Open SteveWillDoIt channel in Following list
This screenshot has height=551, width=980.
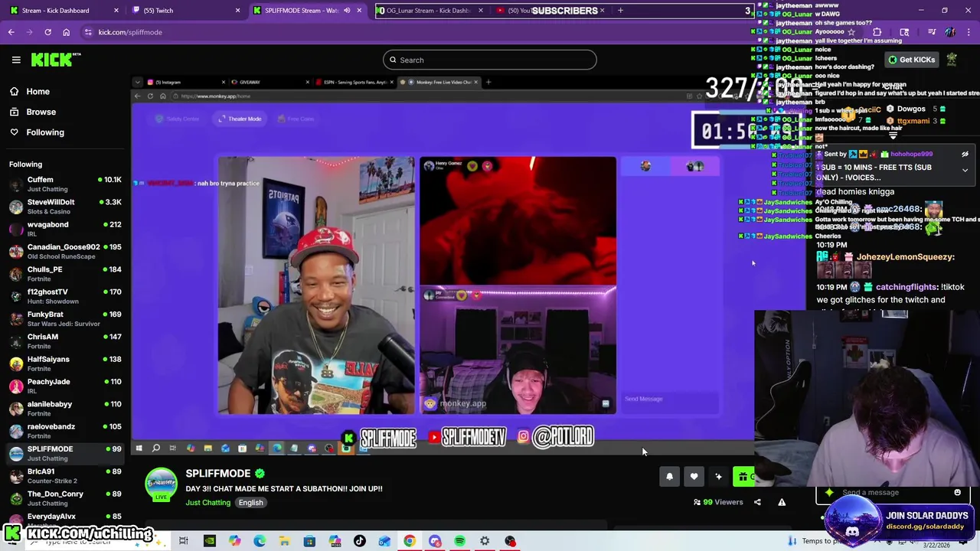(x=64, y=207)
